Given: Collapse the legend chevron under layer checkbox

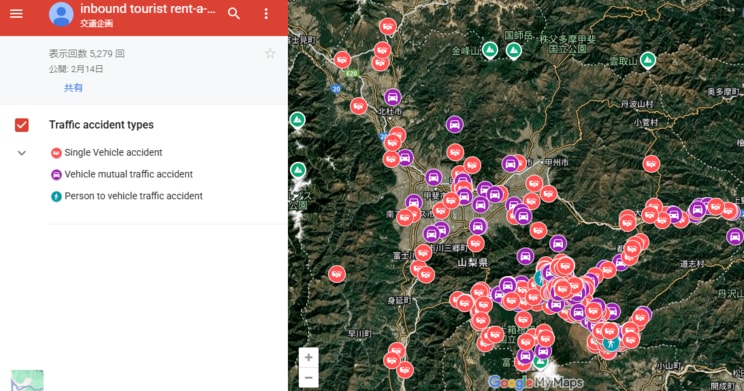Looking at the screenshot, I should click(x=22, y=153).
